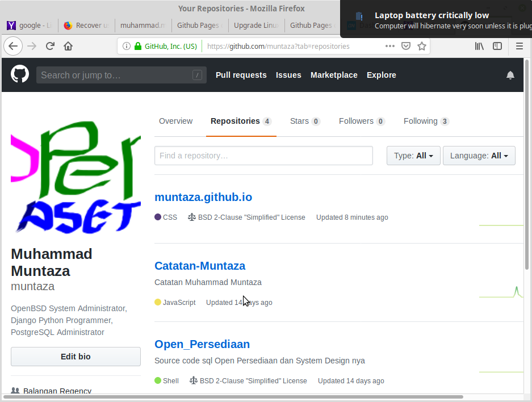532x402 pixels.
Task: Go back to the previous page
Action: (x=13, y=46)
